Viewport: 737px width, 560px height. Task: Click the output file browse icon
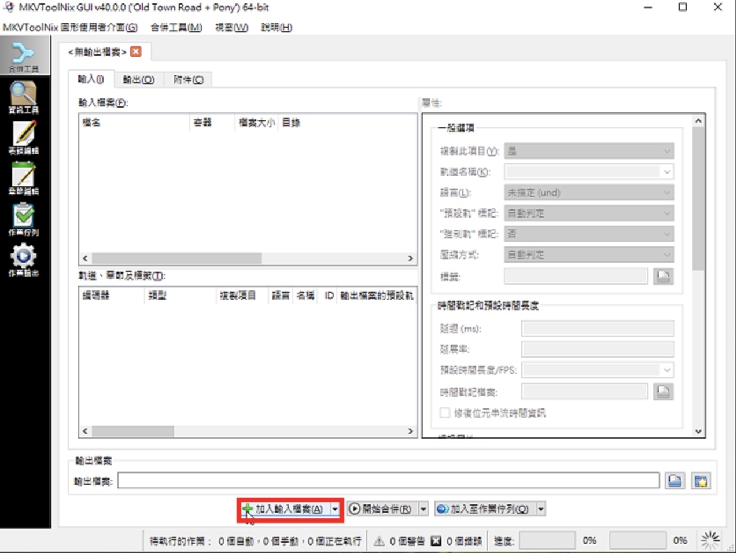coord(674,481)
